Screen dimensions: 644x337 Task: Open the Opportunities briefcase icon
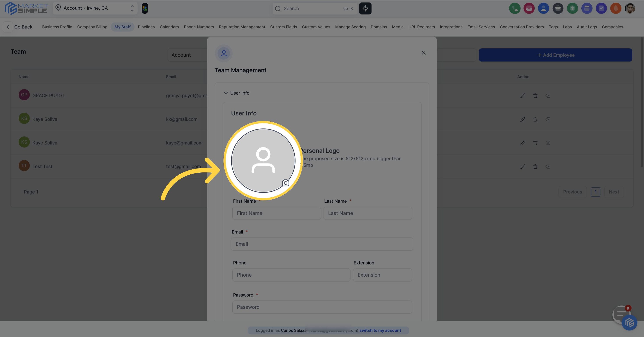pyautogui.click(x=558, y=8)
